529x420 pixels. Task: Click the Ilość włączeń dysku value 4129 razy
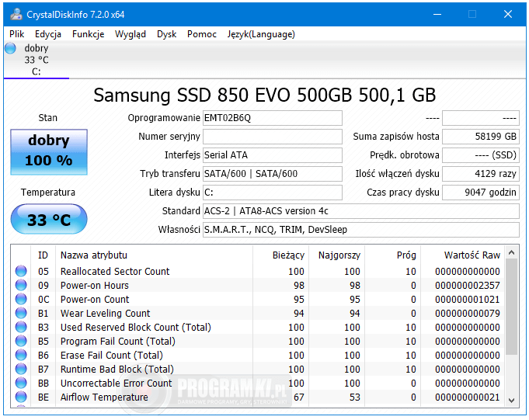pos(480,174)
